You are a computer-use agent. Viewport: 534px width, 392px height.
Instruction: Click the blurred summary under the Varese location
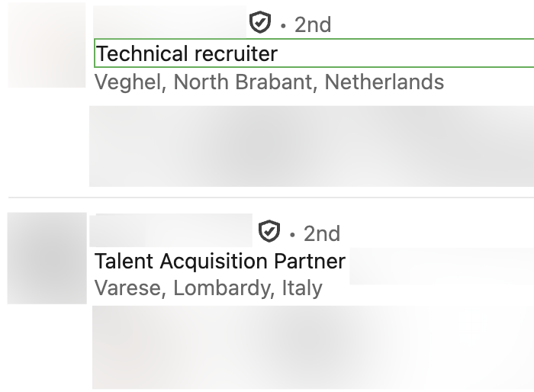(x=313, y=347)
